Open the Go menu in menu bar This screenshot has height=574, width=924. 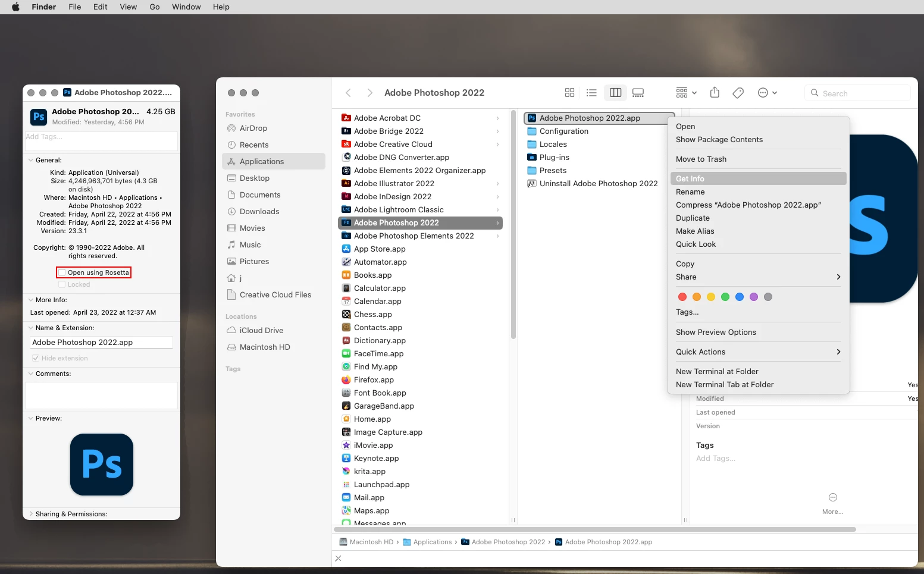pos(155,7)
